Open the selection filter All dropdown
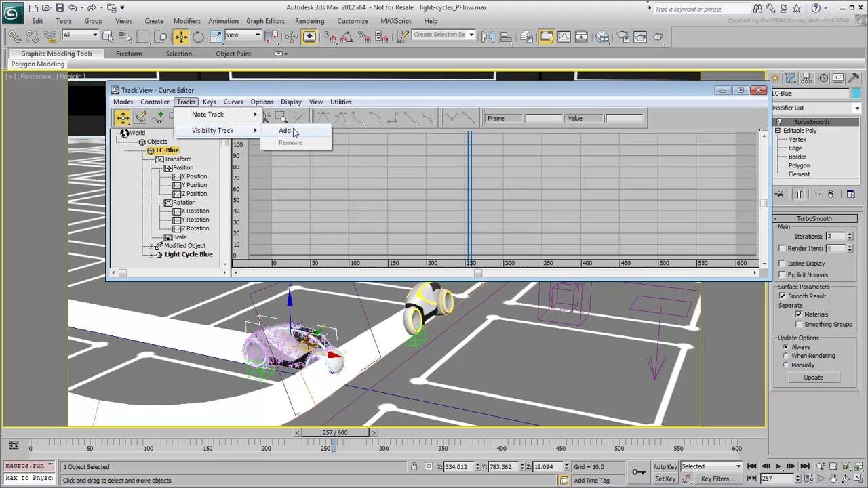Image resolution: width=868 pixels, height=488 pixels. pyautogui.click(x=80, y=35)
